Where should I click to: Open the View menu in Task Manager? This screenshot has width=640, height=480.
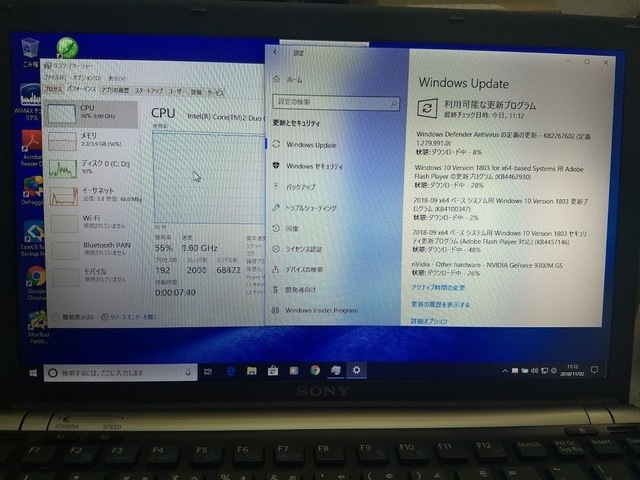pyautogui.click(x=117, y=78)
